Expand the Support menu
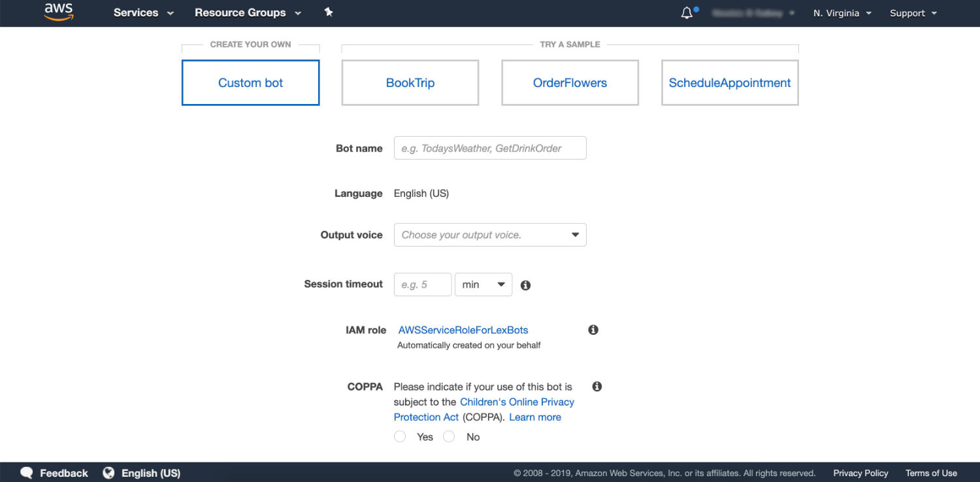Viewport: 980px width, 482px height. [913, 12]
